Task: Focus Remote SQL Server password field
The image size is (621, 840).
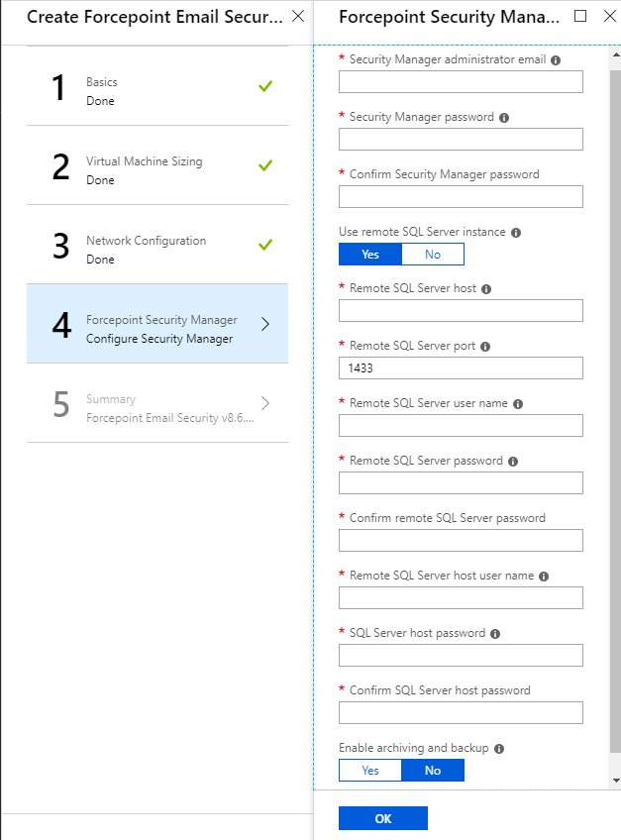Action: (461, 483)
